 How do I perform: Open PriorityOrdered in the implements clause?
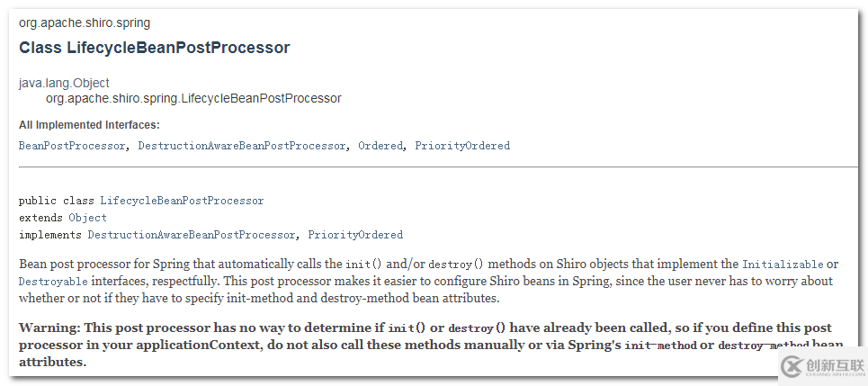tap(355, 235)
